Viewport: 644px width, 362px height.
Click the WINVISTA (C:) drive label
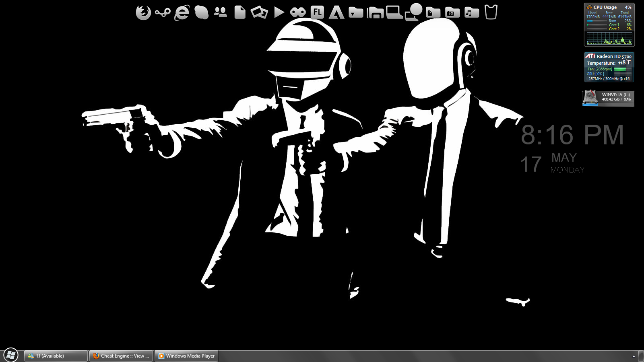[x=616, y=95]
